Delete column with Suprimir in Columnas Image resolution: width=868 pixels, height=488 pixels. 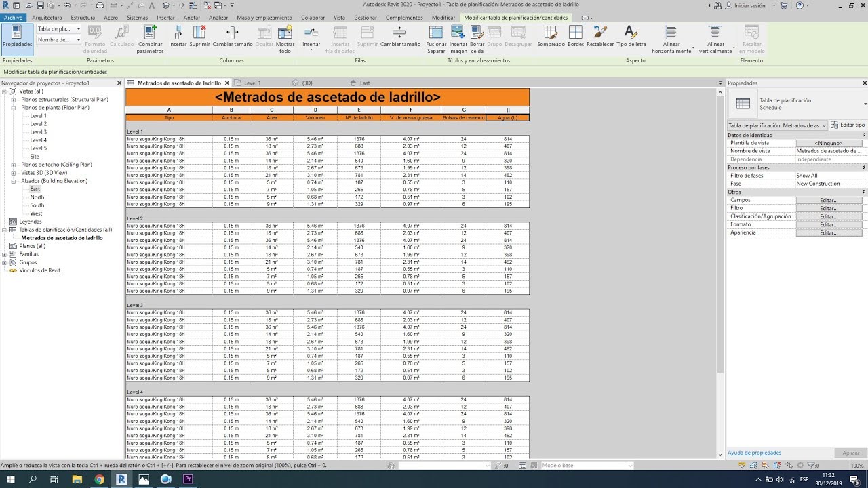point(199,37)
